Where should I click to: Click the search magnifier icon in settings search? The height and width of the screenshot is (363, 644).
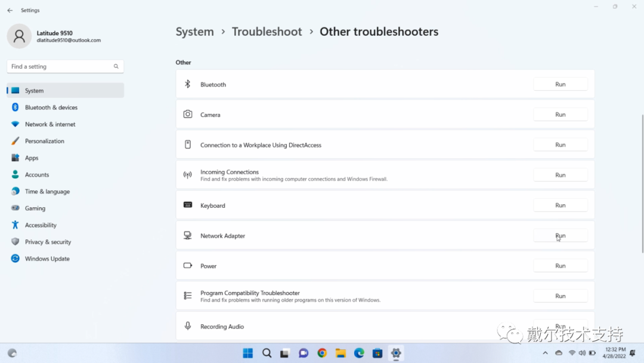[116, 66]
